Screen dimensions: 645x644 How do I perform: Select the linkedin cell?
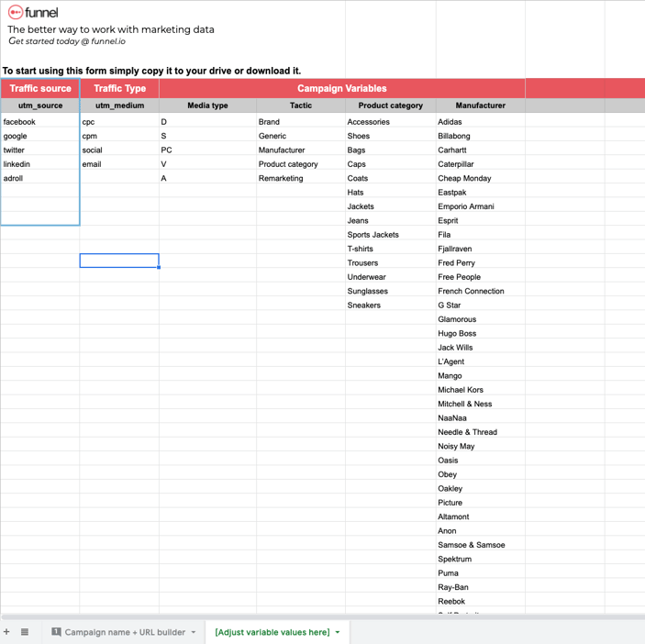(40, 164)
